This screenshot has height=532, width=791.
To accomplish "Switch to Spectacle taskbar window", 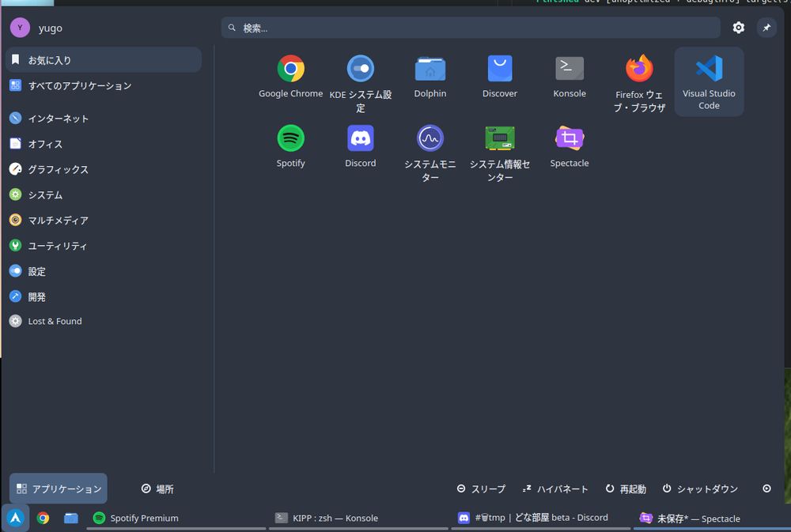I will [x=712, y=518].
